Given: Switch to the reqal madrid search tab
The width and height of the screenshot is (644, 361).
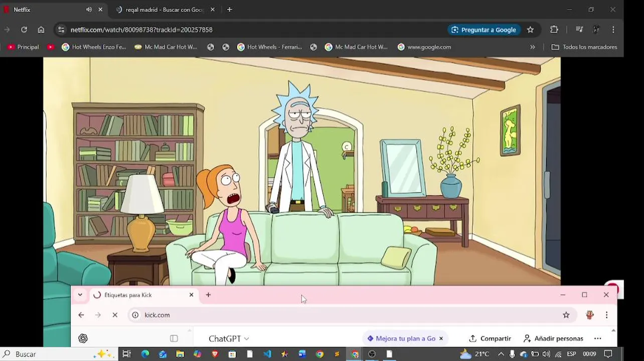Looking at the screenshot, I should (159, 10).
